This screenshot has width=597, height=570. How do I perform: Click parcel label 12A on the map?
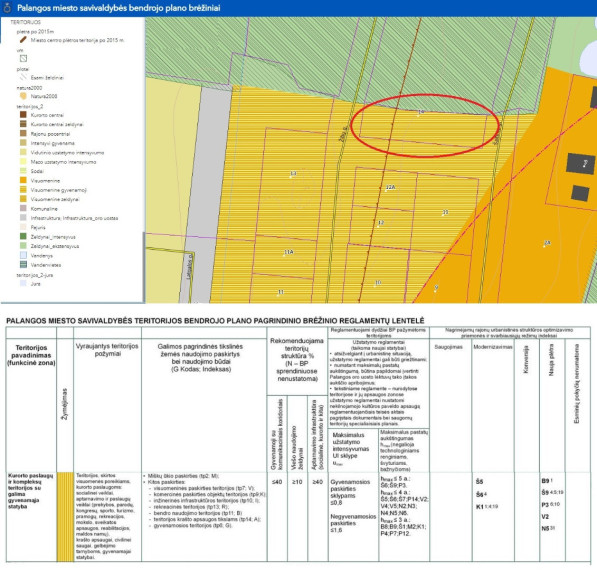(x=390, y=187)
